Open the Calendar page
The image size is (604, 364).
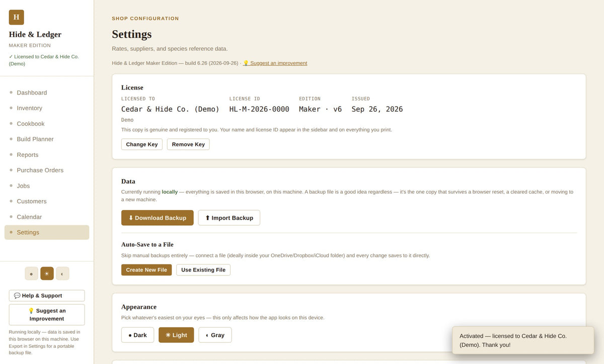click(x=47, y=217)
